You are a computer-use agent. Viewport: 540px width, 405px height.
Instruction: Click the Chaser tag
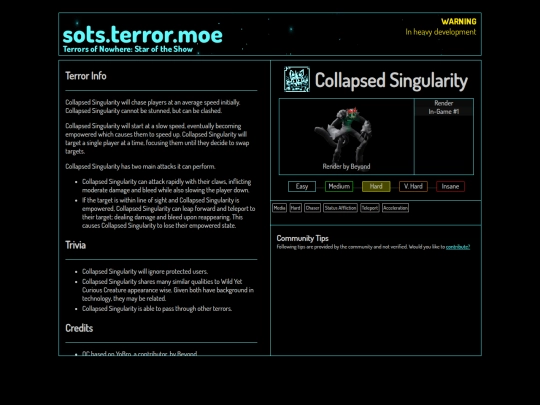(x=312, y=208)
